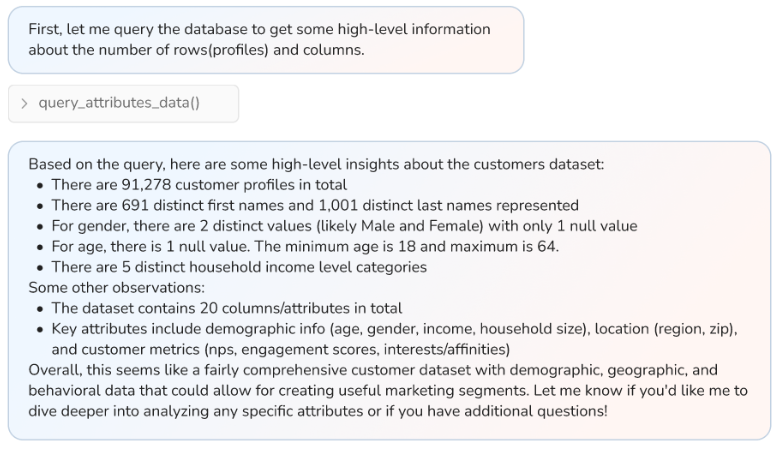Click the "dive deeper into analyzing" closing line

tap(318, 411)
